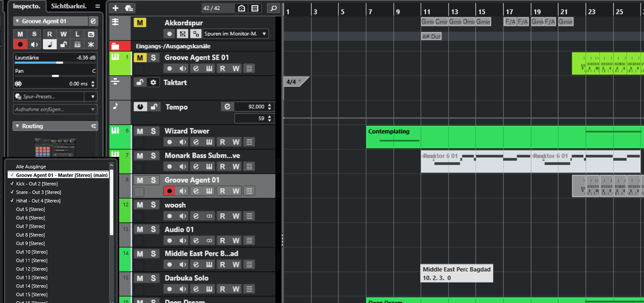Unmute the Groove Agent SE 01 track

[140, 58]
